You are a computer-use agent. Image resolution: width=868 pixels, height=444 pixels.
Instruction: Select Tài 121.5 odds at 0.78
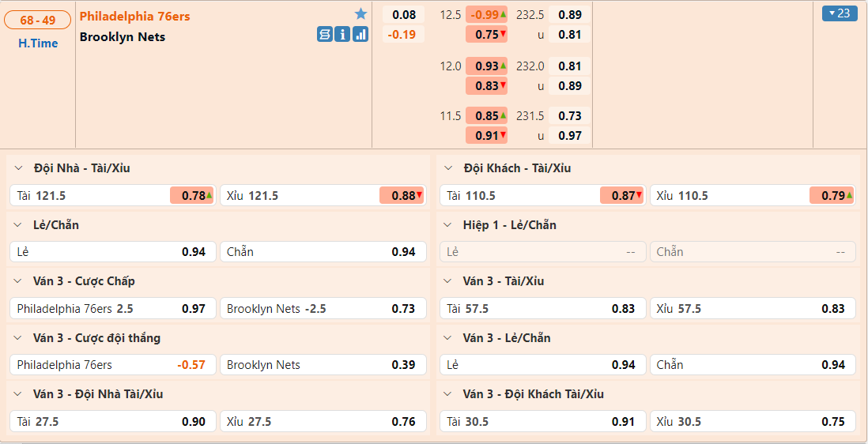(x=193, y=196)
